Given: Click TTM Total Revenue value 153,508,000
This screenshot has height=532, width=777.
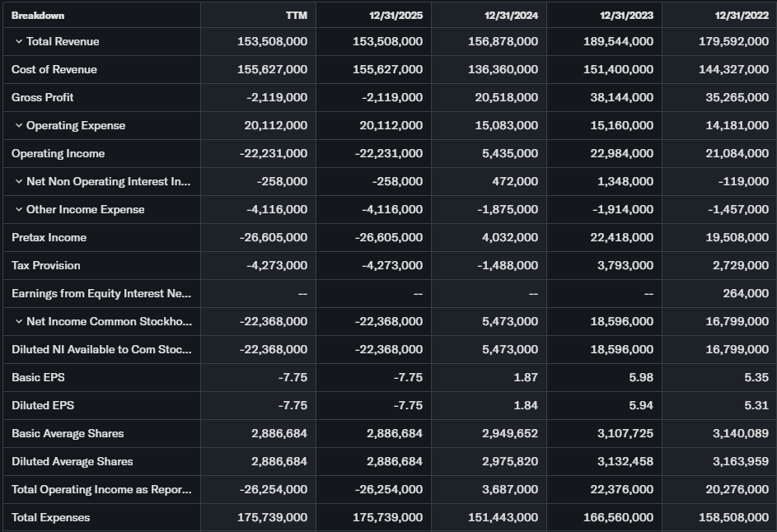Looking at the screenshot, I should pos(272,42).
